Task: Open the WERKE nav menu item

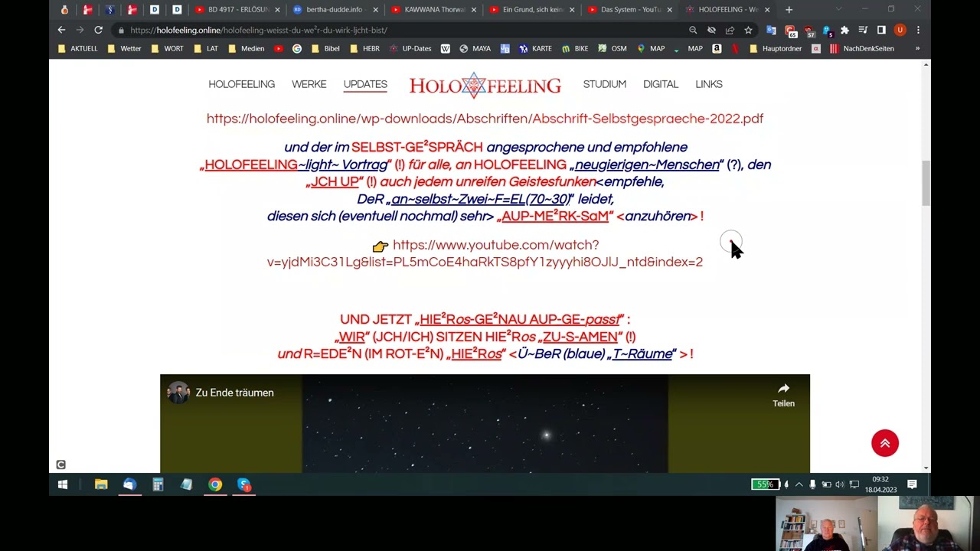Action: (x=309, y=84)
